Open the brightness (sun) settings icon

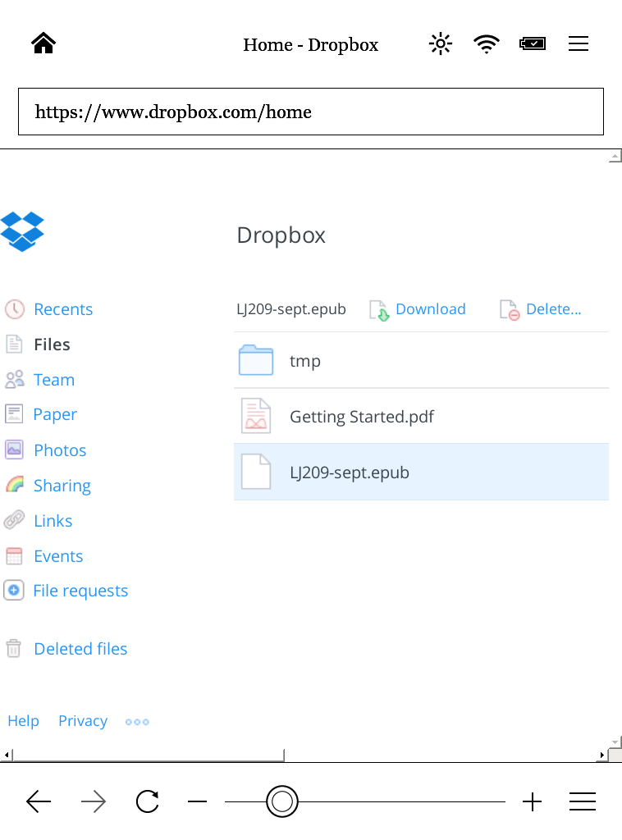pyautogui.click(x=441, y=43)
